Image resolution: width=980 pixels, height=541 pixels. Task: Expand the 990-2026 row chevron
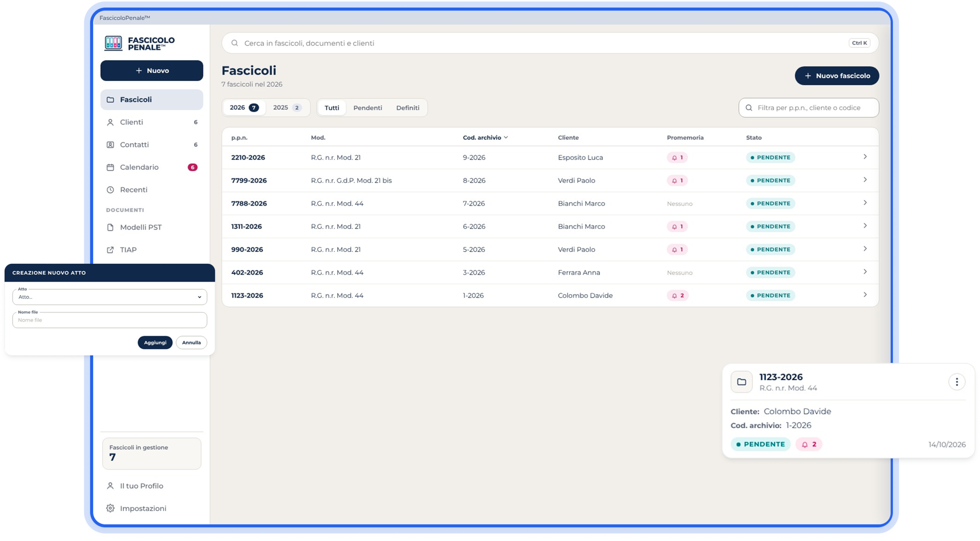click(865, 249)
